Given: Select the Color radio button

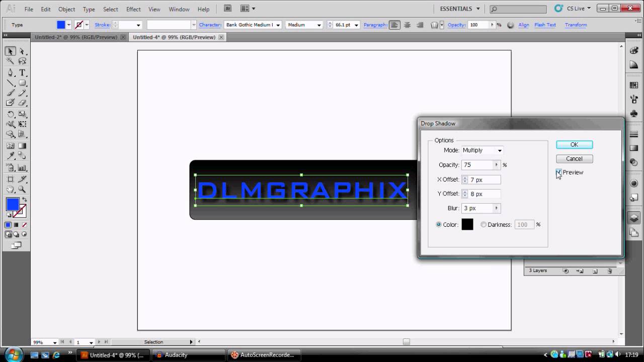Looking at the screenshot, I should tap(439, 225).
